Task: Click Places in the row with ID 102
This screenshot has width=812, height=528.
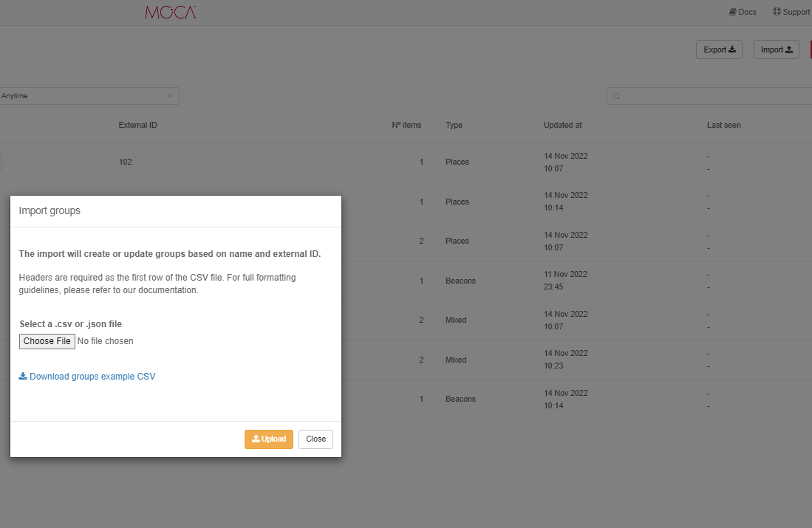Action: (x=457, y=162)
